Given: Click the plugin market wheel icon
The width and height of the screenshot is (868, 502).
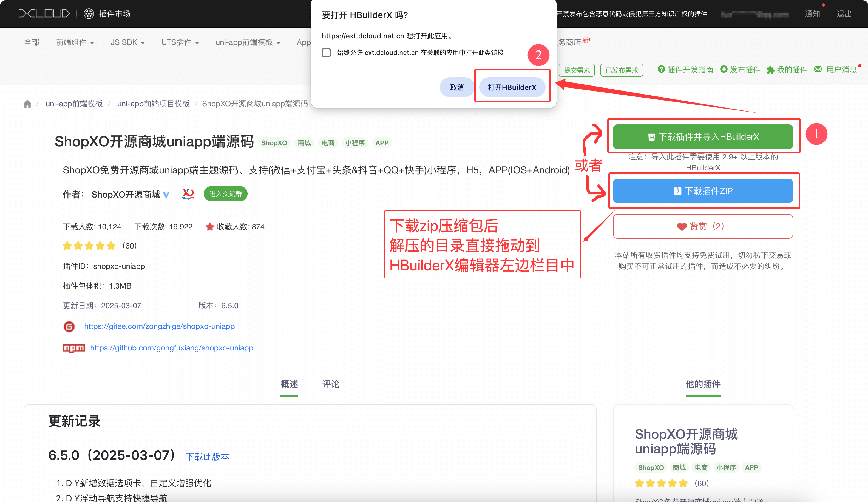Looking at the screenshot, I should click(x=89, y=13).
